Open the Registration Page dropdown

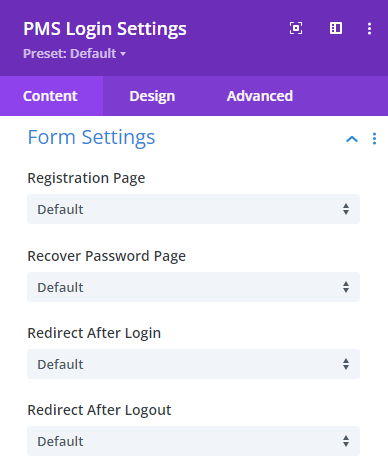coord(193,209)
